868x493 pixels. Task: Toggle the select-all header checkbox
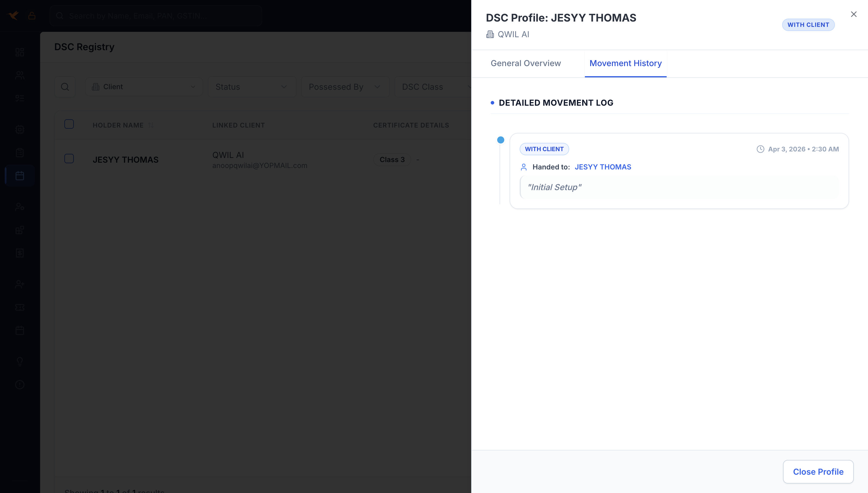69,124
